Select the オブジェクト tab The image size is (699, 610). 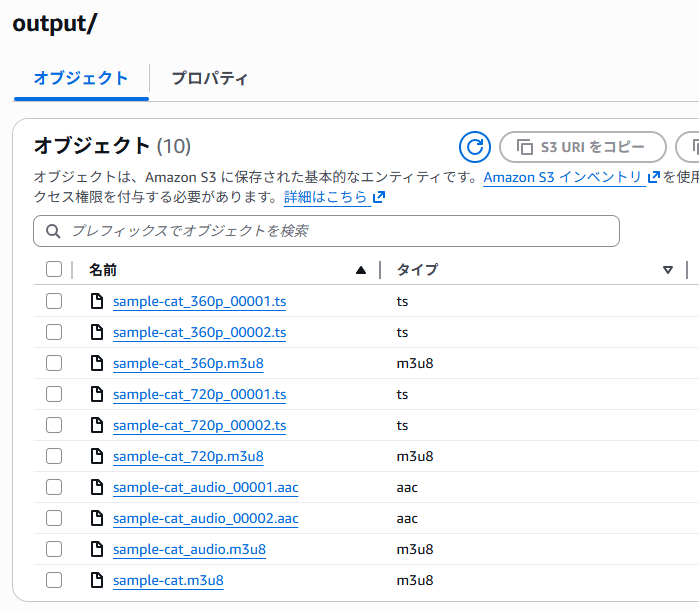point(81,78)
